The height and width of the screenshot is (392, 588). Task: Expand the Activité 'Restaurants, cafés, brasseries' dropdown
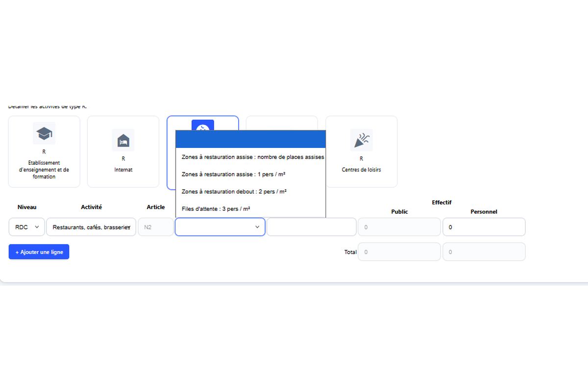pos(91,227)
